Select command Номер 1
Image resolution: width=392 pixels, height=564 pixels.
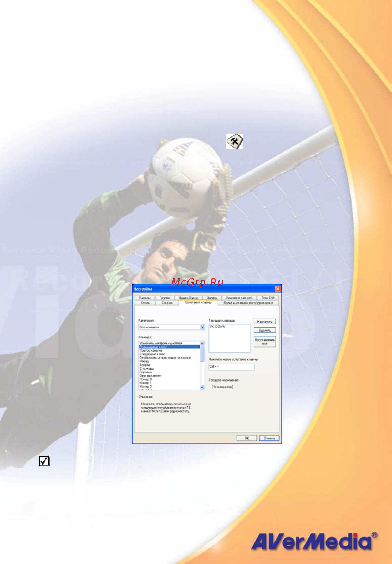(169, 383)
